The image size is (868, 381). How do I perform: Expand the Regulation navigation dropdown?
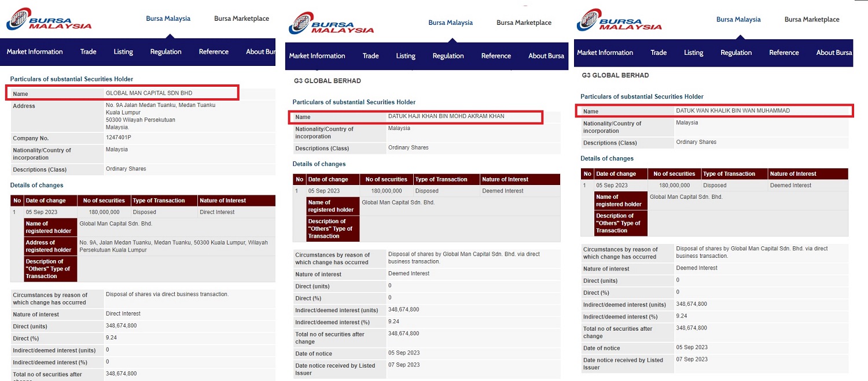tap(165, 51)
